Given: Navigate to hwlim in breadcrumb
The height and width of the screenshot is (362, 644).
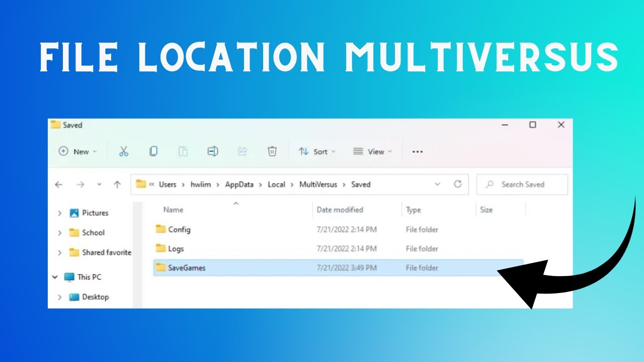Looking at the screenshot, I should pos(200,185).
